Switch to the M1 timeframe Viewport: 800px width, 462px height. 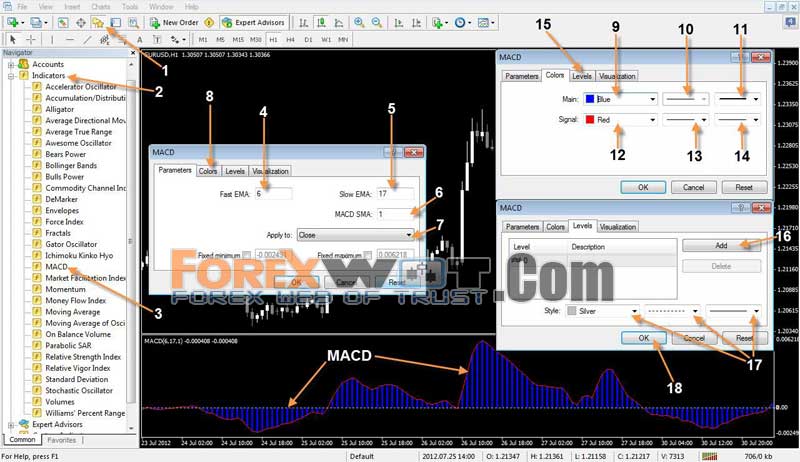[x=203, y=39]
